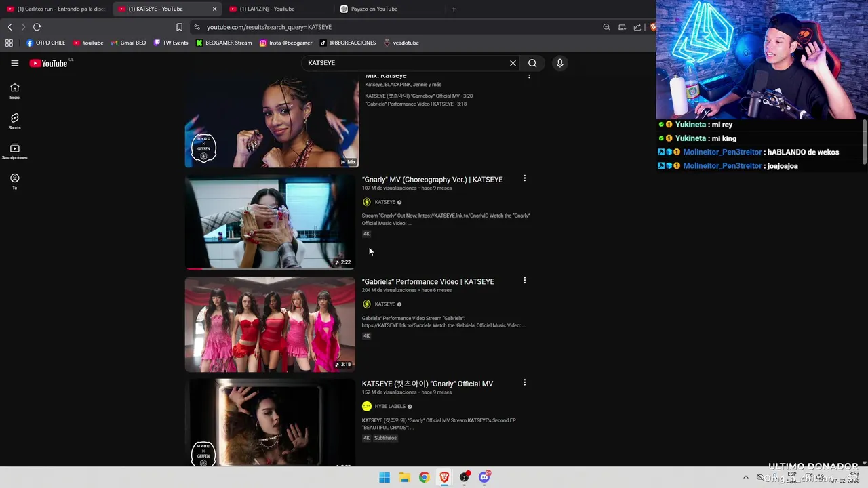The height and width of the screenshot is (488, 868).
Task: Click the HYBE LABELS channel avatar
Action: pos(367,406)
